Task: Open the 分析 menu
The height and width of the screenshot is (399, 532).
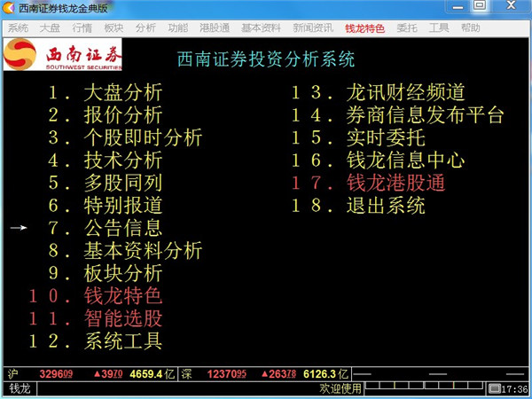Action: point(146,27)
